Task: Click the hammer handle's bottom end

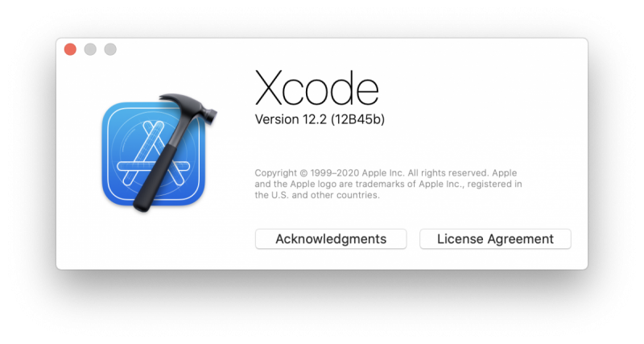Action: click(x=142, y=205)
